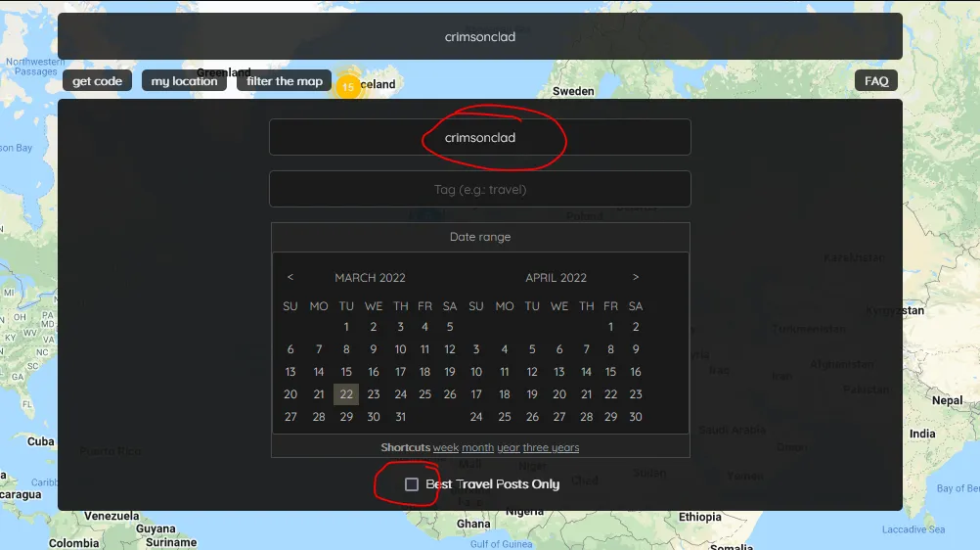Pick March 27 in the calendar
Screen dimensions: 980x550
(x=290, y=417)
